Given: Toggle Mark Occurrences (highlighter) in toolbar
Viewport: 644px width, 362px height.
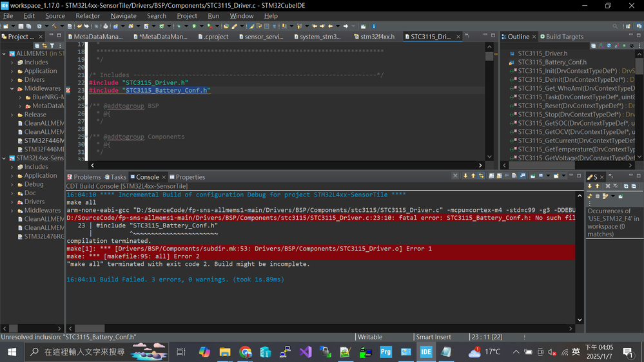Looking at the screenshot, I should point(251,26).
